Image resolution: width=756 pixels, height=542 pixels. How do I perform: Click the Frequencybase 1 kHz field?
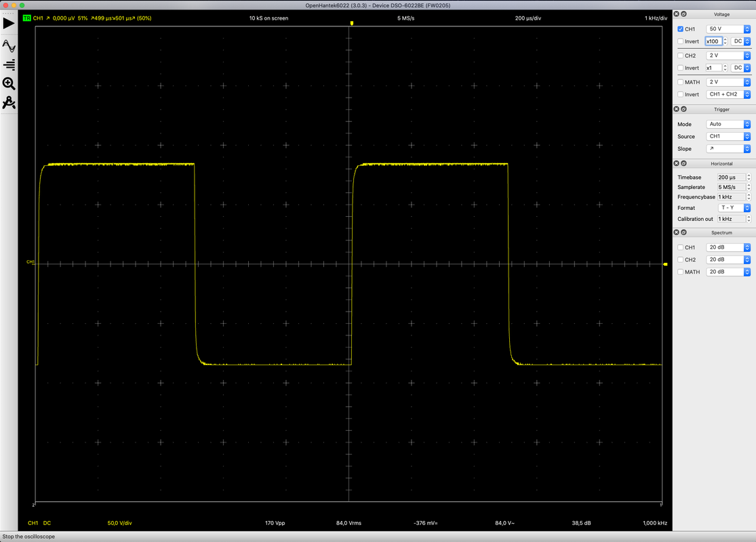click(732, 197)
